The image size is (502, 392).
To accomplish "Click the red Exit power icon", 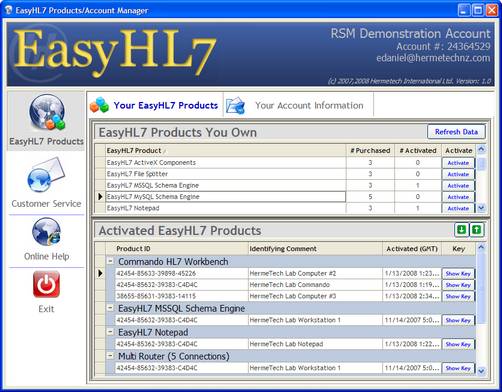I will coord(46,284).
